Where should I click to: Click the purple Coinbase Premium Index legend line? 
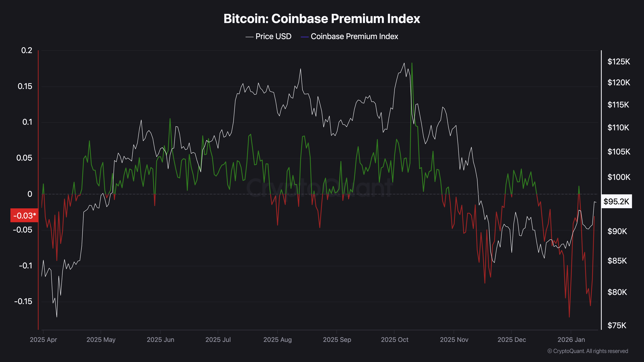tap(304, 37)
